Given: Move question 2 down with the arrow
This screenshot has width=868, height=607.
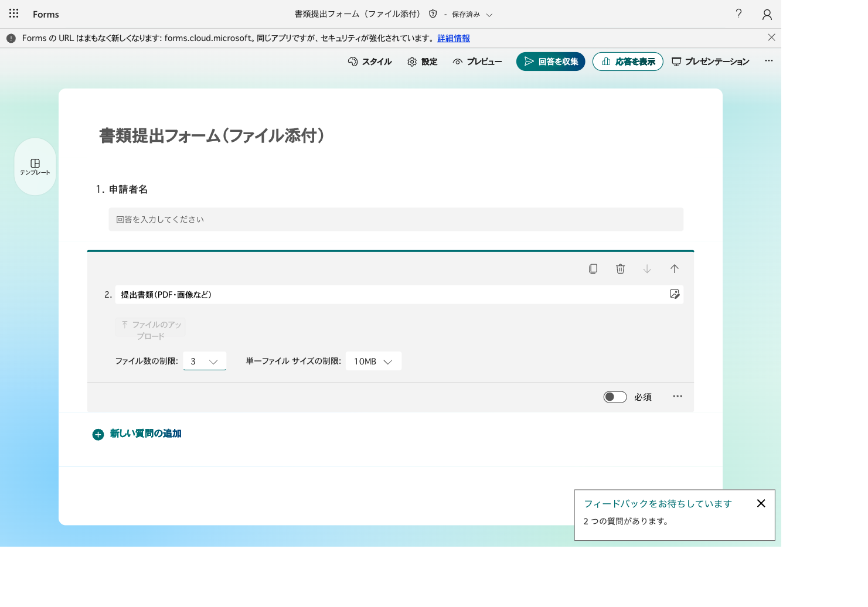Looking at the screenshot, I should pos(647,268).
